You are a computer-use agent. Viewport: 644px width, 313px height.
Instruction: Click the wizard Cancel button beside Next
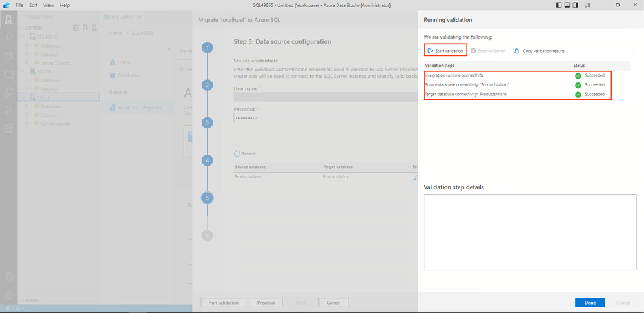(x=333, y=302)
